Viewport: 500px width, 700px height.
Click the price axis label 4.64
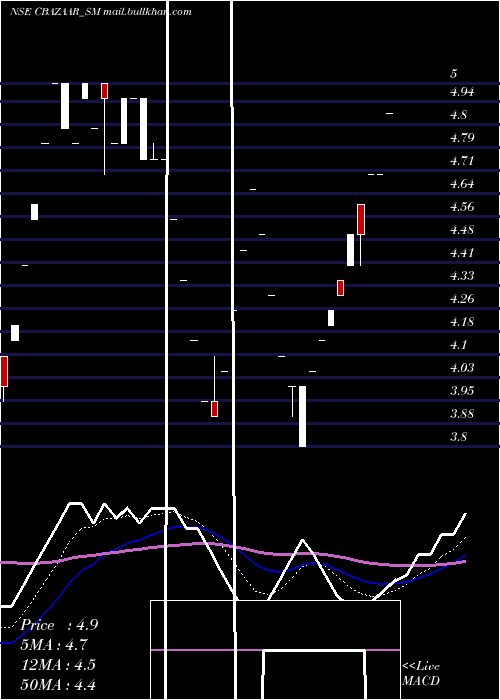click(x=462, y=183)
